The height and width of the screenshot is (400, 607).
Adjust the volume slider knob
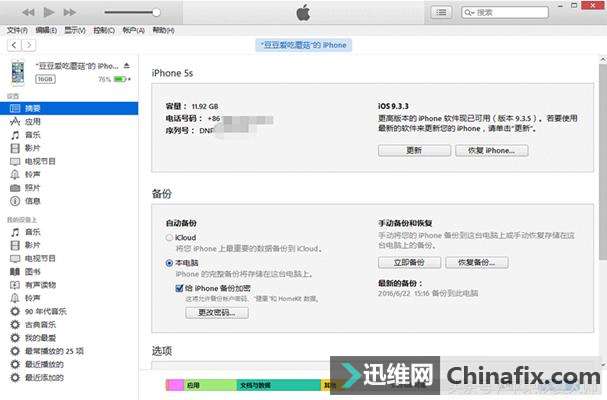click(x=156, y=12)
